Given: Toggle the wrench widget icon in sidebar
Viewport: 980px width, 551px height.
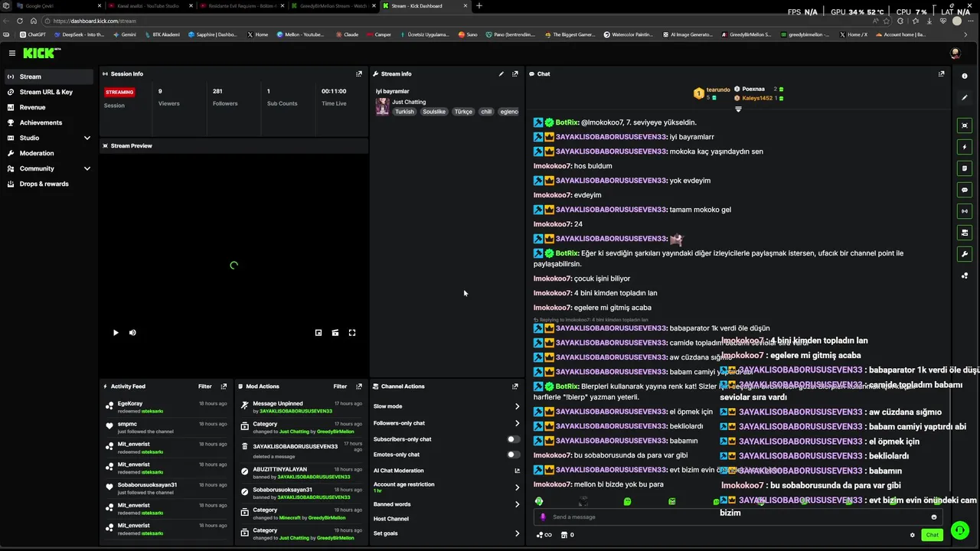Looking at the screenshot, I should tap(965, 254).
